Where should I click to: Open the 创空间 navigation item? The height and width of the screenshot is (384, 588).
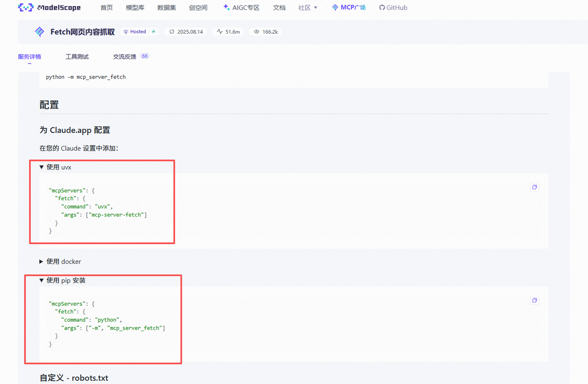198,7
